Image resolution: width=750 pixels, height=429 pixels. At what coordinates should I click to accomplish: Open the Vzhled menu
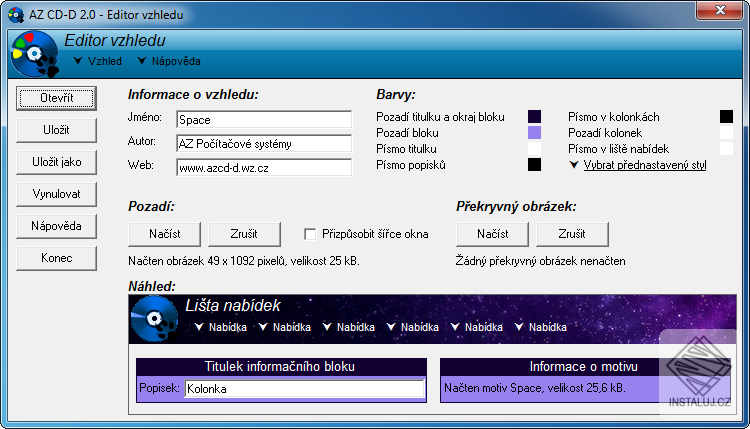98,61
